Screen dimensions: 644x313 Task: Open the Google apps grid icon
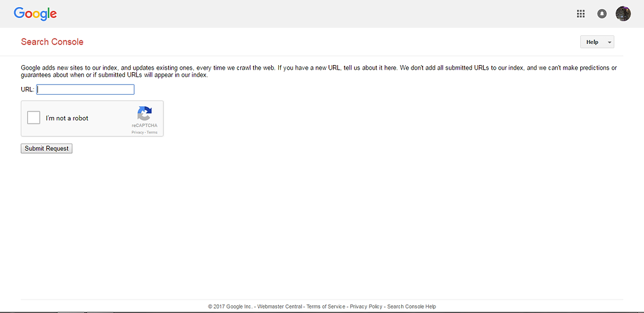(580, 14)
